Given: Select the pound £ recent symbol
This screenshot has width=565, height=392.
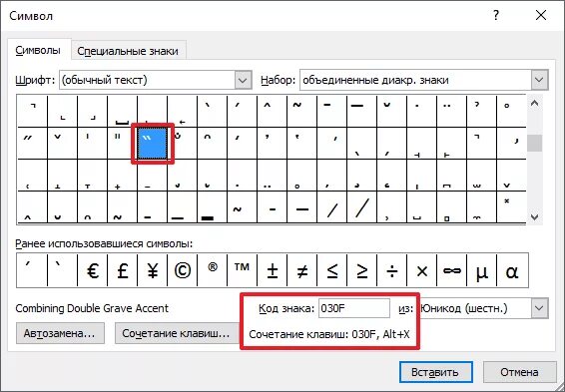Looking at the screenshot, I should (122, 270).
